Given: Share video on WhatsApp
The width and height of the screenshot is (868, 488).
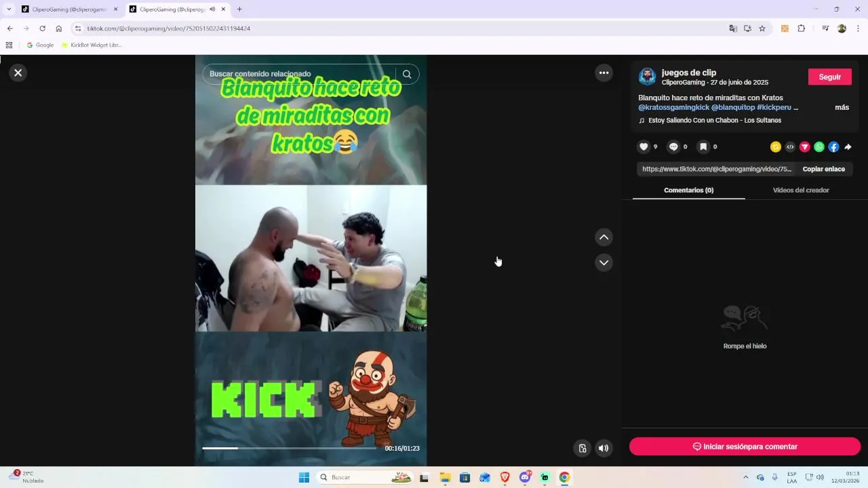Looking at the screenshot, I should 819,146.
